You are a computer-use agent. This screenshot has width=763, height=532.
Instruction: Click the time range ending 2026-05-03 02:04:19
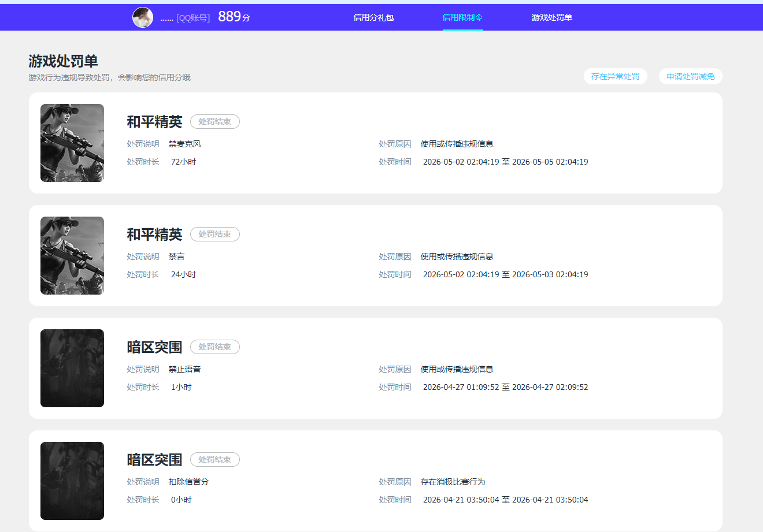coord(506,274)
